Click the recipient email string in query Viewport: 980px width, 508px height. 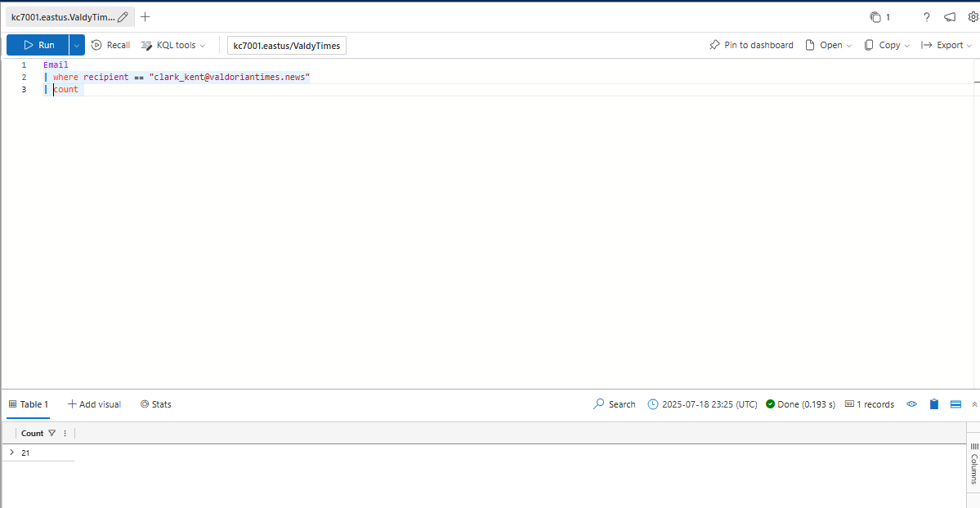tap(230, 77)
